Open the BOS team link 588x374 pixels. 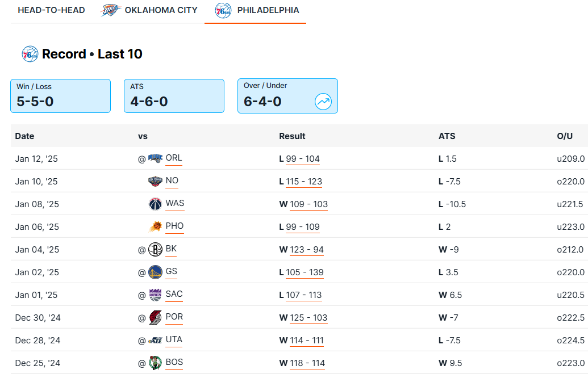(174, 363)
